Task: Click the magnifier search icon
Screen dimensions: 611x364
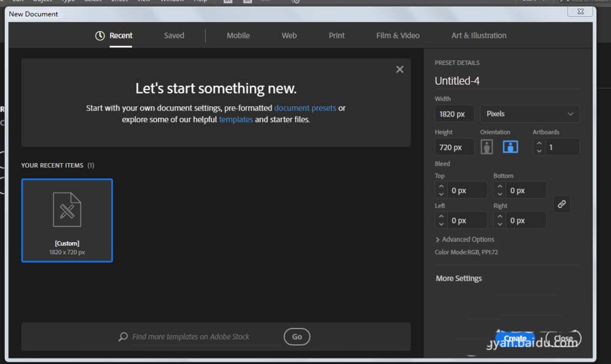Action: pyautogui.click(x=123, y=337)
